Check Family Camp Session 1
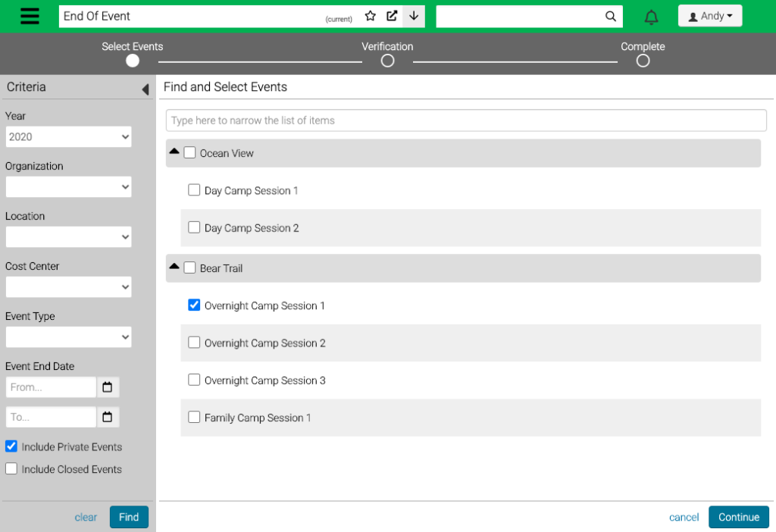 coord(193,417)
